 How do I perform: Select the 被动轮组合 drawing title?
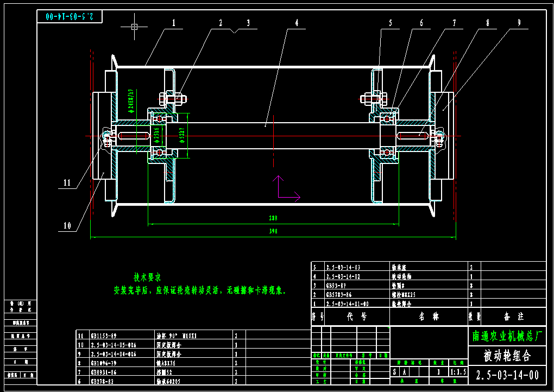pyautogui.click(x=507, y=356)
